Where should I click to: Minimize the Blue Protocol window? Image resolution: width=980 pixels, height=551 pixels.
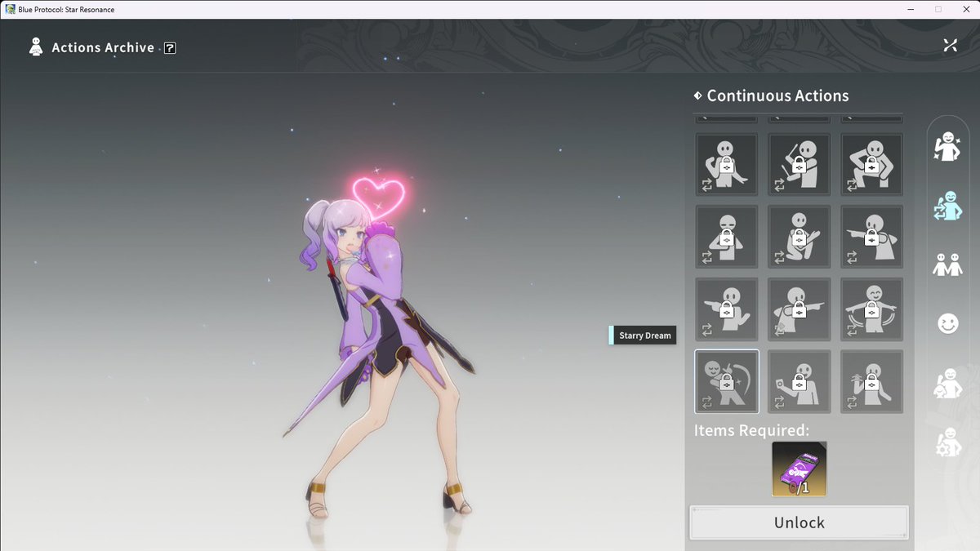click(909, 9)
